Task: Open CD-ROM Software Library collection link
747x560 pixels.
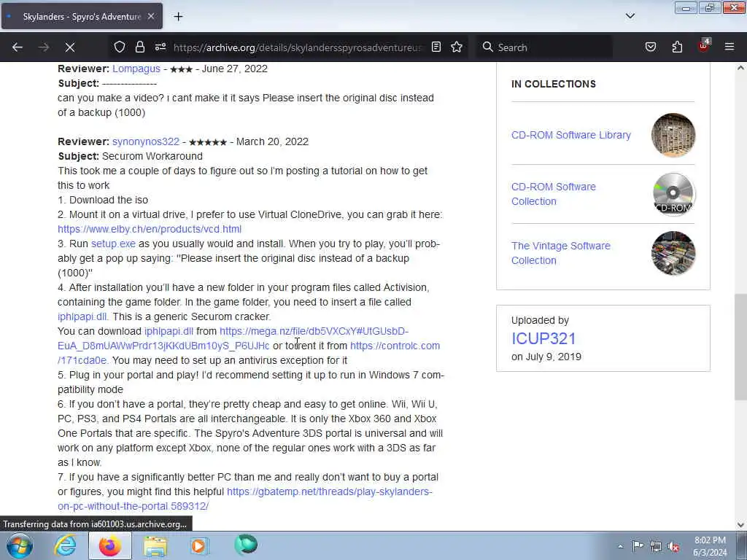Action: click(x=570, y=135)
